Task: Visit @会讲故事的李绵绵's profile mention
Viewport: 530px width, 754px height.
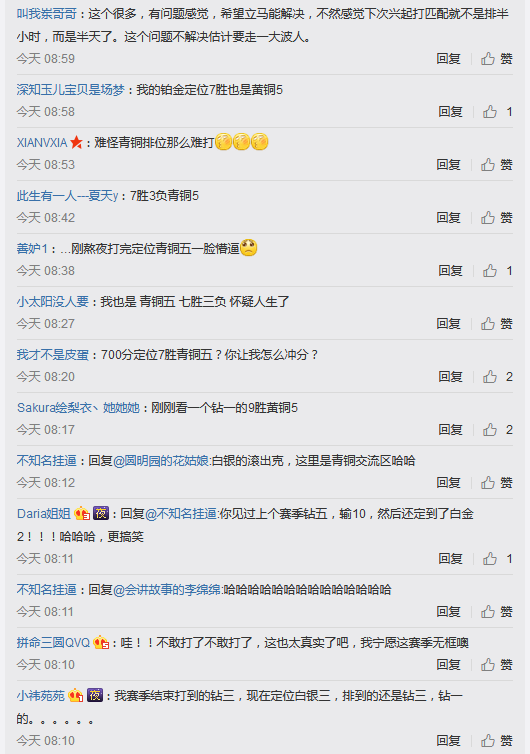Action: tap(167, 590)
